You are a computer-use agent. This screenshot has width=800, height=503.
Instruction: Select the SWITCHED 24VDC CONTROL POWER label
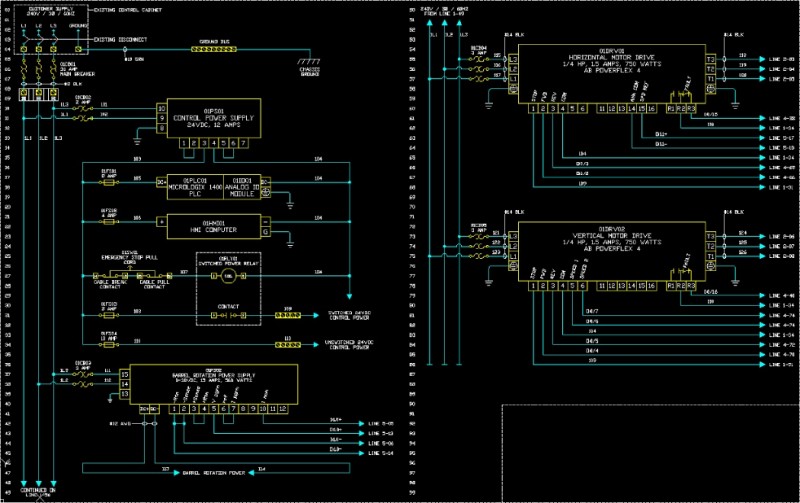tap(349, 315)
